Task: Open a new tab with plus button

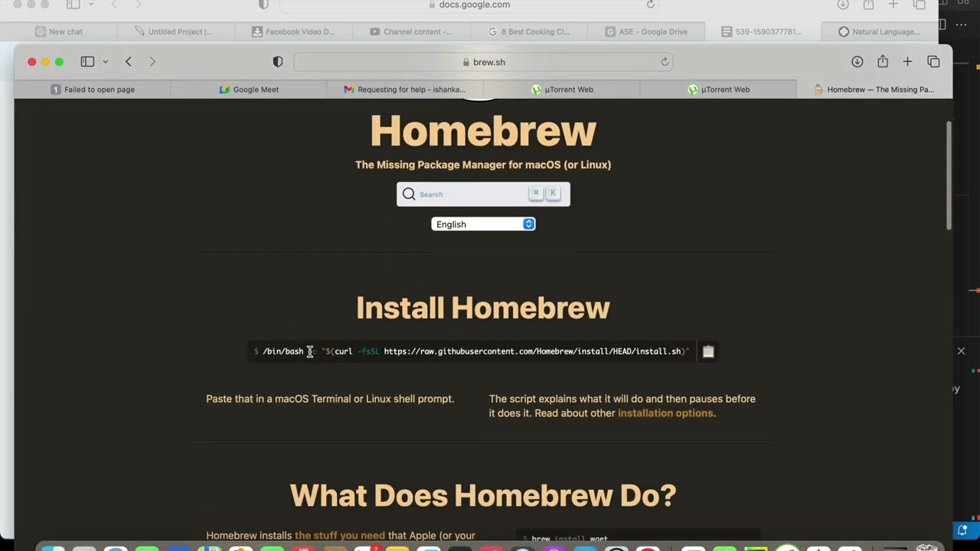Action: (x=907, y=62)
